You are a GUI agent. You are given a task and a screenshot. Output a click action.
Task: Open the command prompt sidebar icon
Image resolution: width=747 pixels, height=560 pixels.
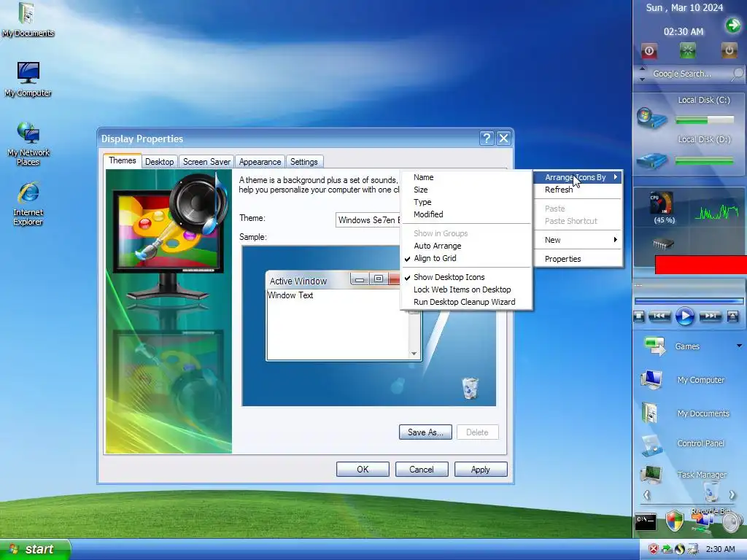coord(646,522)
